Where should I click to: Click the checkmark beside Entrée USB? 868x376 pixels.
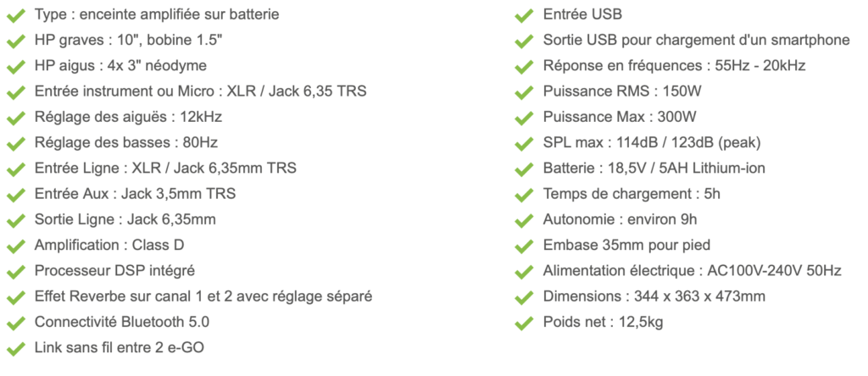coord(524,15)
